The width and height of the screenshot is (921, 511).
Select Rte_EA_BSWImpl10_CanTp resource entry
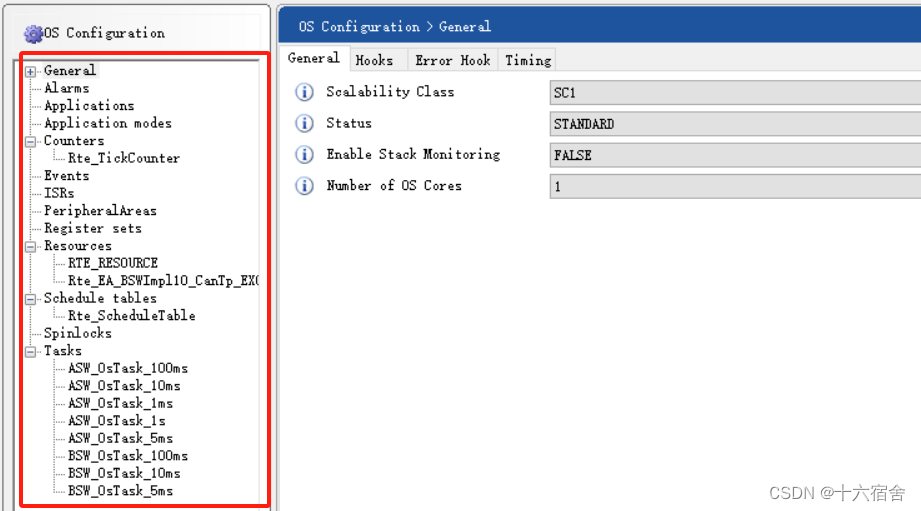tap(163, 281)
